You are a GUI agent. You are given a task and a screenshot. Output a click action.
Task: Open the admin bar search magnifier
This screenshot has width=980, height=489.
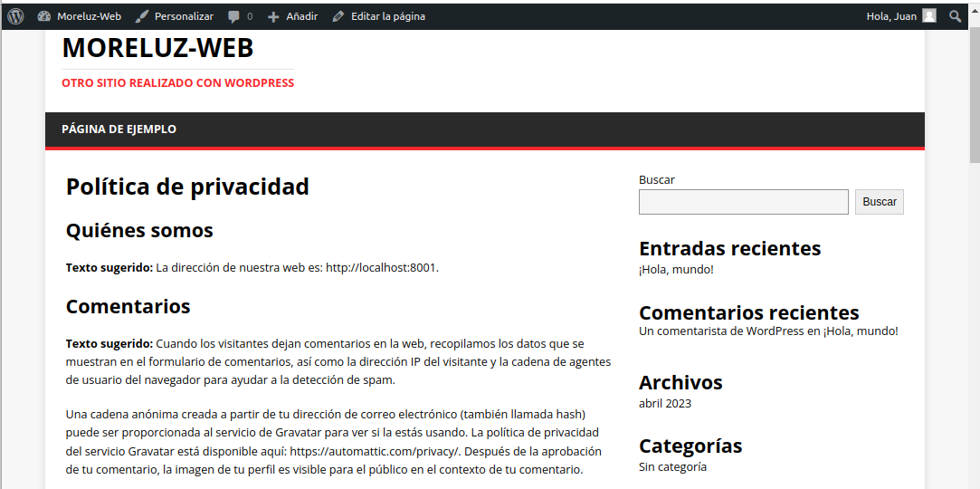pyautogui.click(x=956, y=16)
